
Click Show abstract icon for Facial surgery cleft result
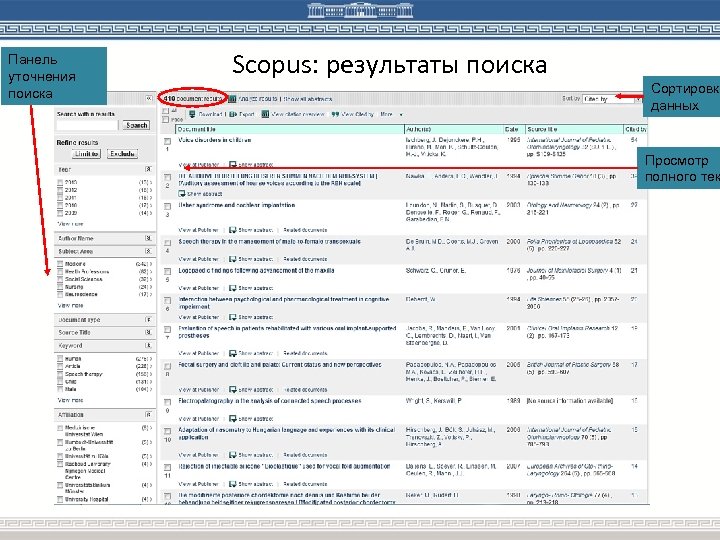[x=233, y=389]
